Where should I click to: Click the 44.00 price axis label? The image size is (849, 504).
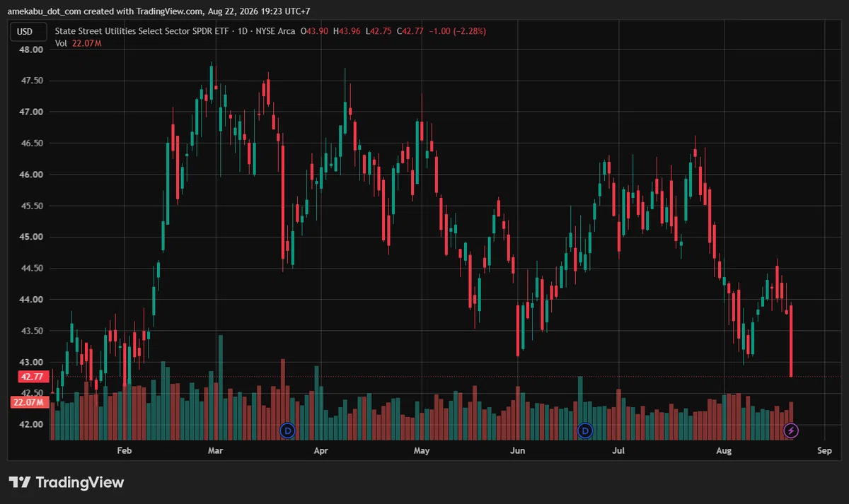33,300
